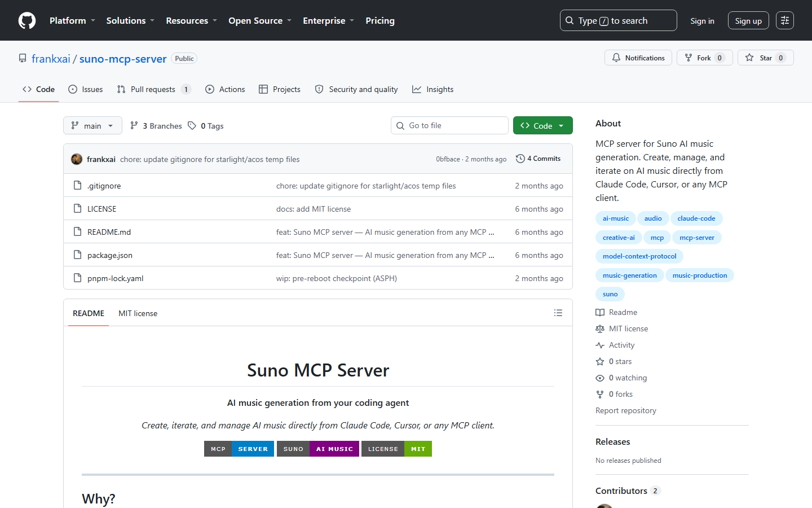Click the model-context-protocol topic tag
The width and height of the screenshot is (812, 508).
point(639,256)
